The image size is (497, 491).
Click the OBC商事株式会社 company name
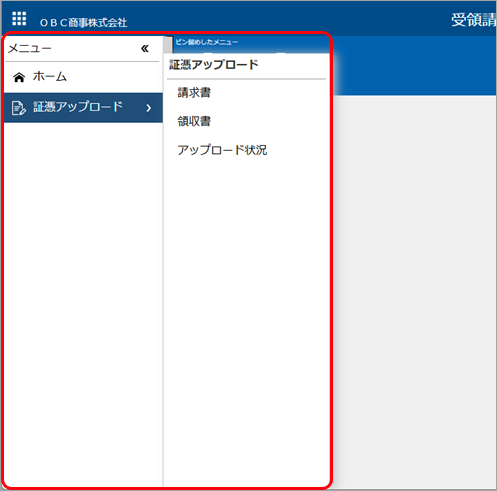[x=83, y=23]
